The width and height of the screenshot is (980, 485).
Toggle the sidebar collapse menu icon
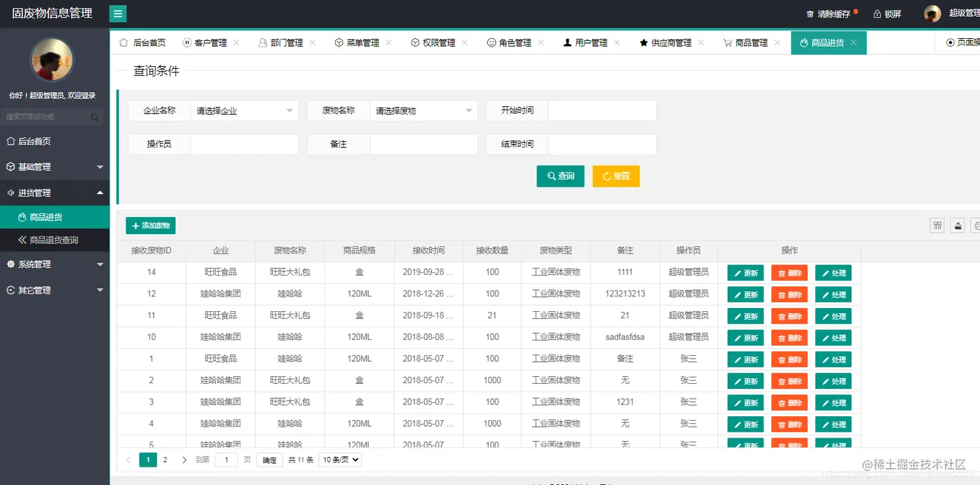pyautogui.click(x=118, y=14)
